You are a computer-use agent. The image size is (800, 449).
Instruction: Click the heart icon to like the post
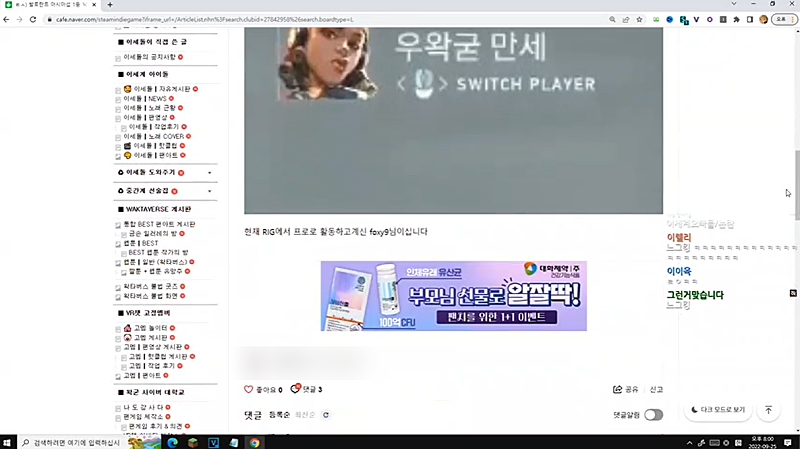(248, 389)
